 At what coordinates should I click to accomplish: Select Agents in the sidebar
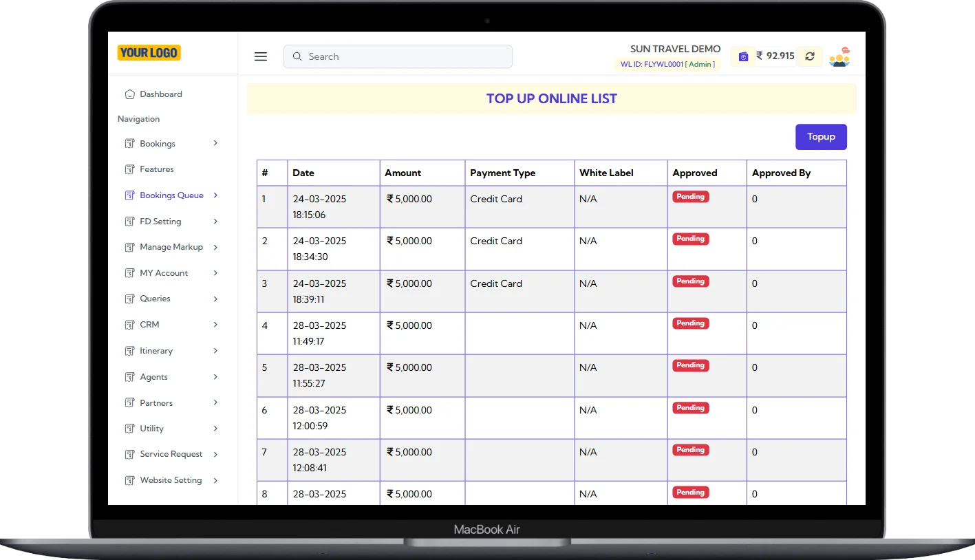click(x=153, y=377)
